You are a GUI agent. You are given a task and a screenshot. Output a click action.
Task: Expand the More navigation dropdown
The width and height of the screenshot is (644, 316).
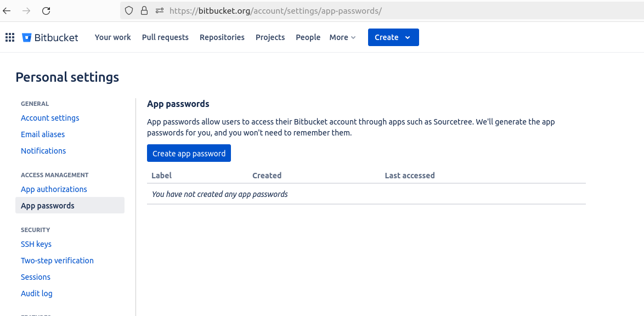(342, 37)
